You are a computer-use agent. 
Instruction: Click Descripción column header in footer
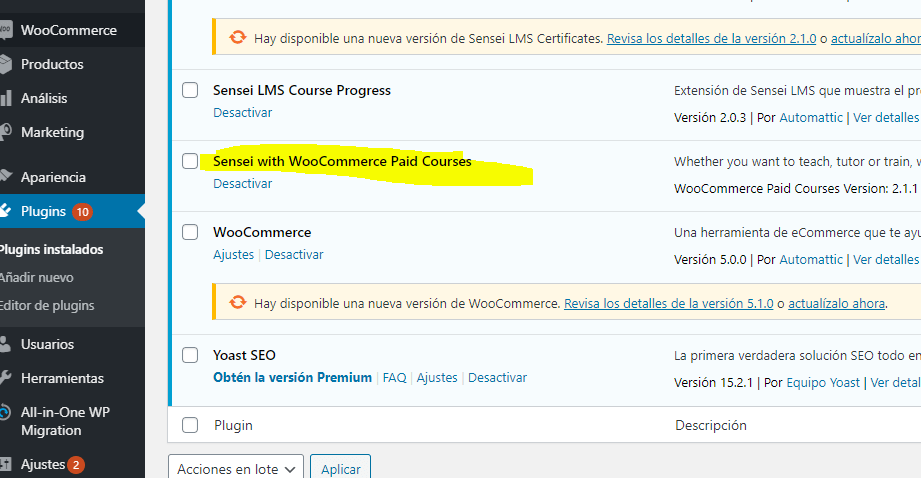(x=711, y=425)
